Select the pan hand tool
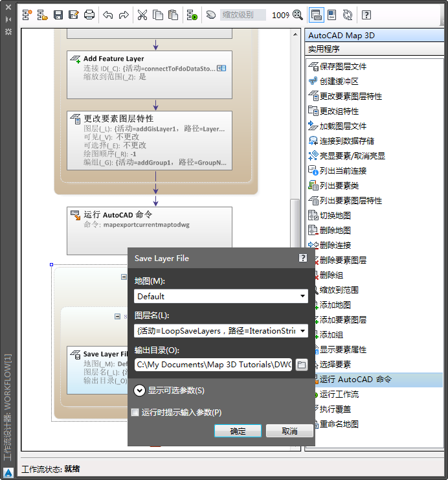The image size is (448, 480). 211,15
